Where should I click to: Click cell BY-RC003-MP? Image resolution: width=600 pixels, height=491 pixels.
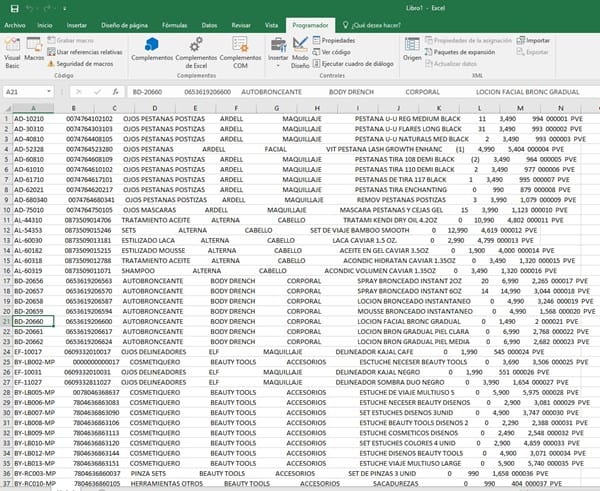pos(33,473)
